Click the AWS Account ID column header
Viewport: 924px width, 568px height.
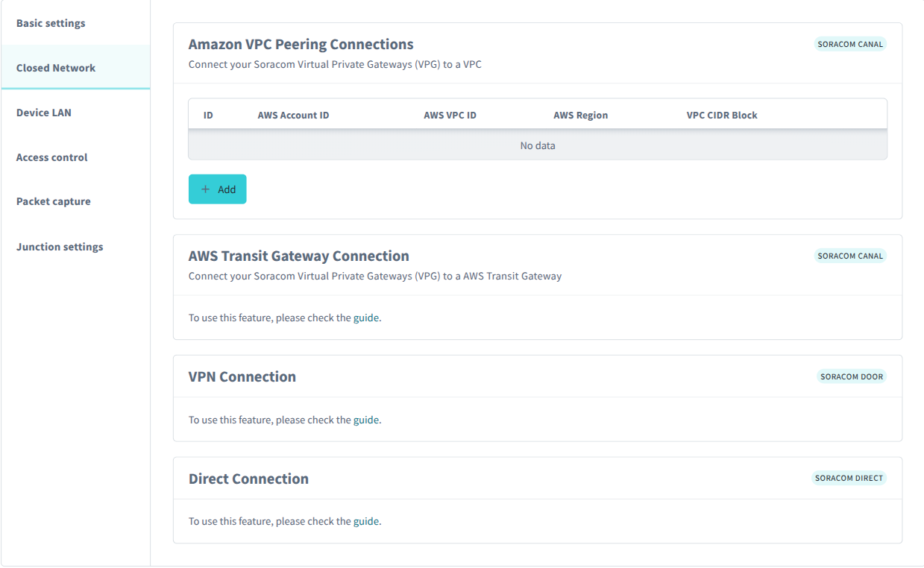[x=293, y=115]
